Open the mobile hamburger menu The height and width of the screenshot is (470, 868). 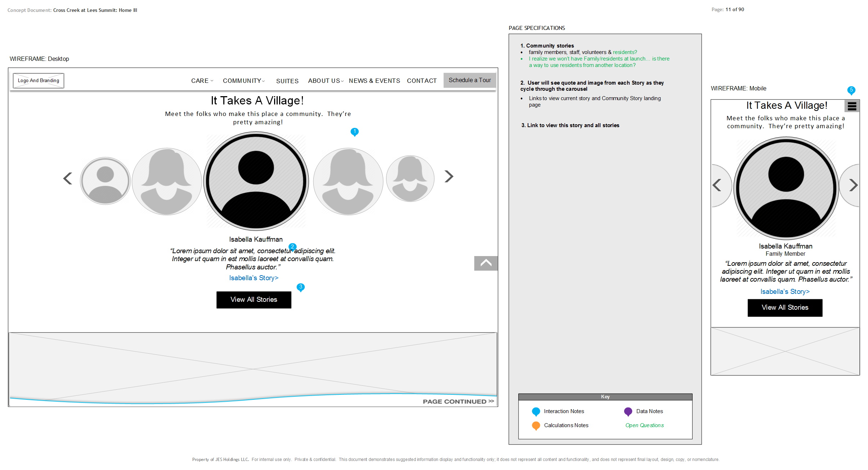coord(852,106)
